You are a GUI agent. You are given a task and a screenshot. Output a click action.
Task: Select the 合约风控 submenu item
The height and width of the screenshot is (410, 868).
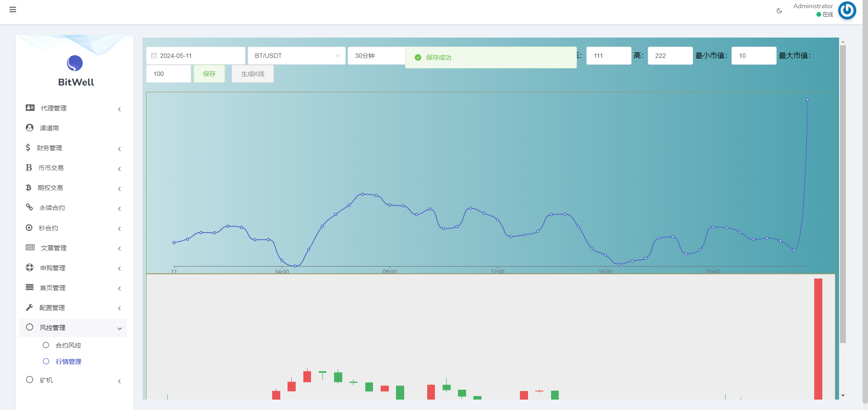[68, 345]
